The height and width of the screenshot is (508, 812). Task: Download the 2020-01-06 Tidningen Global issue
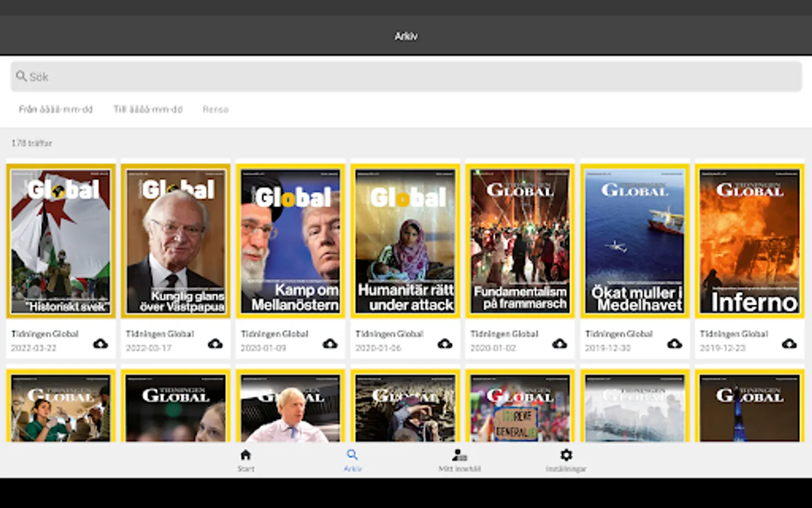(x=445, y=343)
